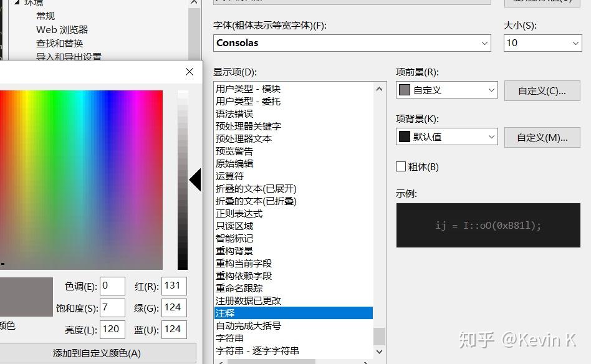591x364 pixels.
Task: Click the 红(R) value input field
Action: (x=173, y=285)
